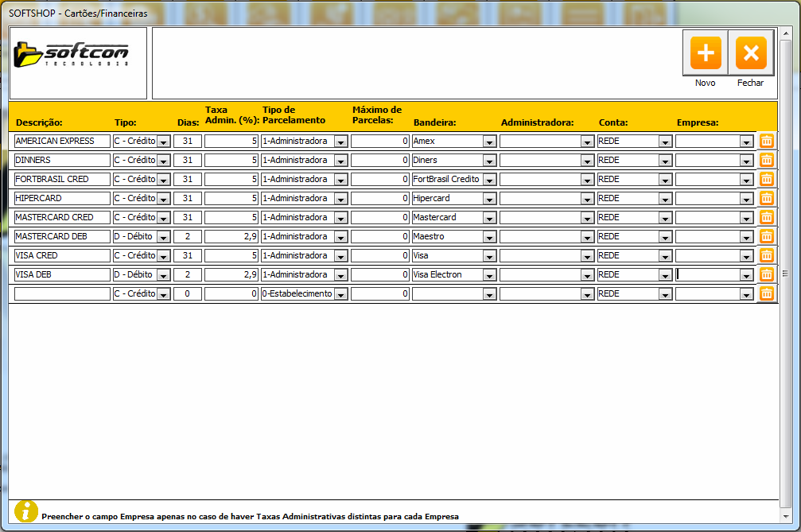Click the empty description field in last row

click(62, 293)
